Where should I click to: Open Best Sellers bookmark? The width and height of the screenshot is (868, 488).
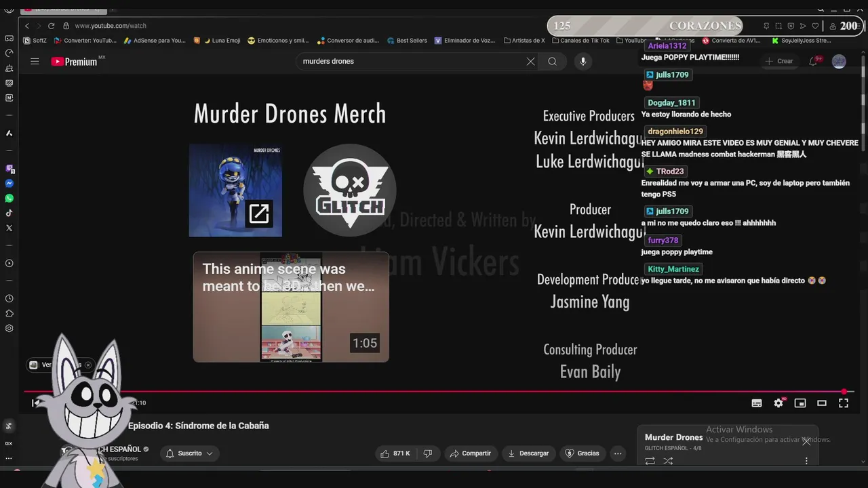[x=407, y=41]
